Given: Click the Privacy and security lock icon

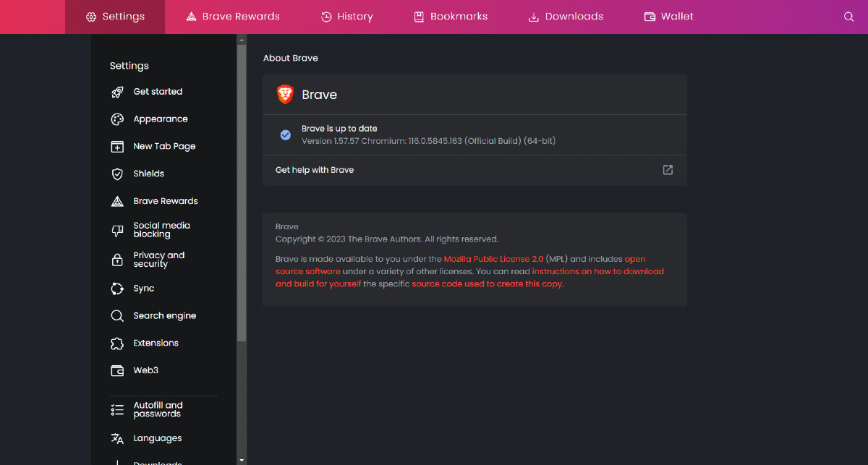Looking at the screenshot, I should tap(117, 260).
